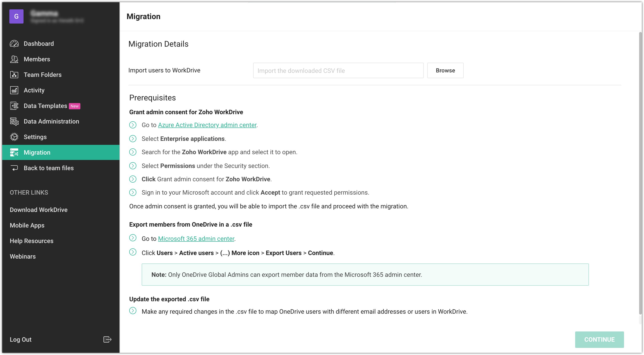
Task: Click the Back to team files arrow icon
Action: coord(14,168)
